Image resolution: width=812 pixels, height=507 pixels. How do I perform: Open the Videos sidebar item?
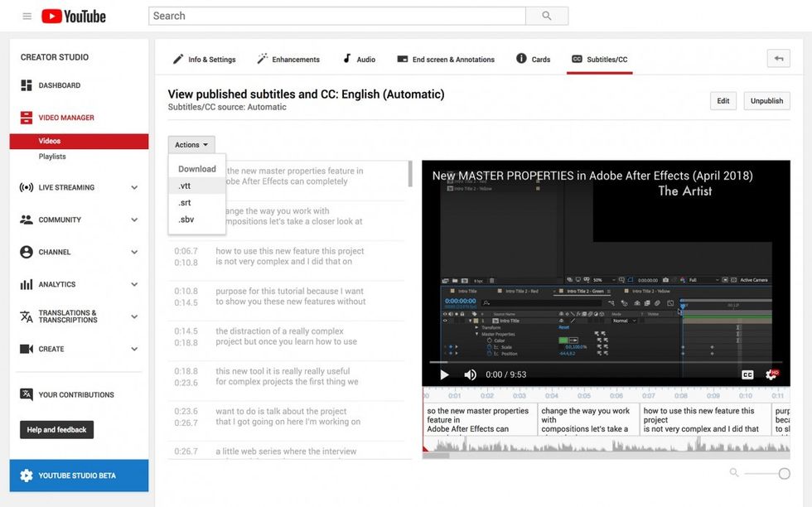[79, 141]
